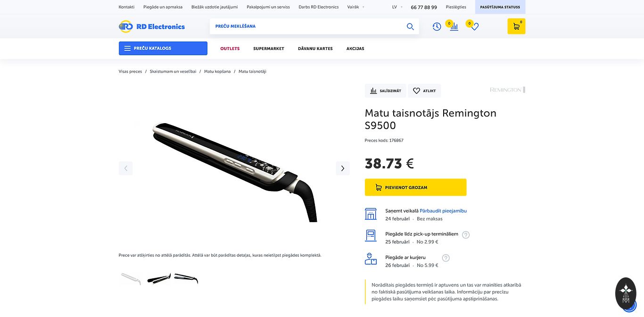Show next product image with right arrow
644x317 pixels.
pos(343,168)
